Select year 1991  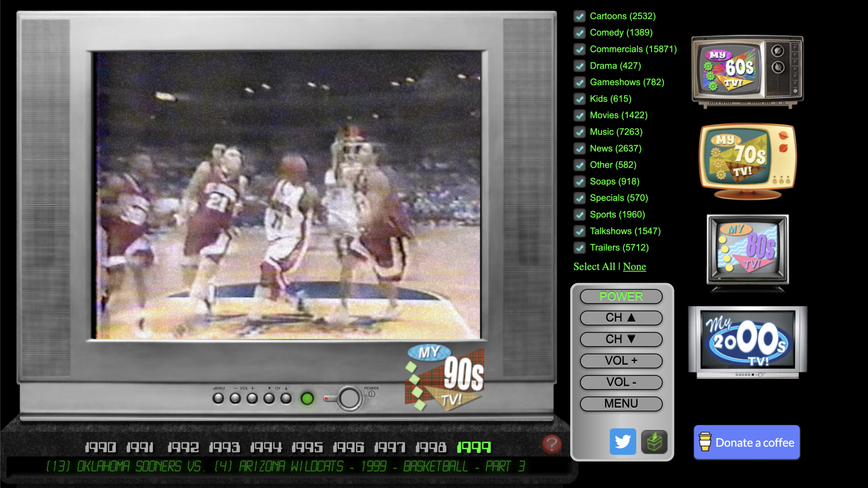140,447
